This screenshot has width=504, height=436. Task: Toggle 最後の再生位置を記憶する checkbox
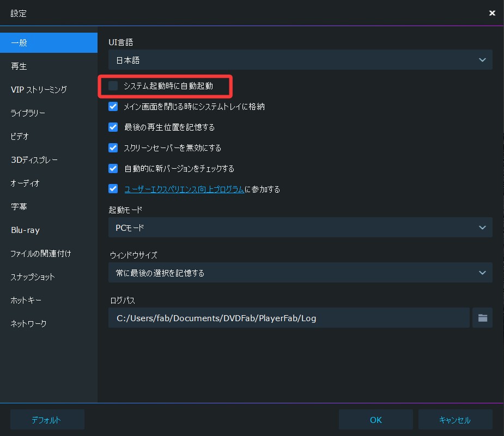113,127
